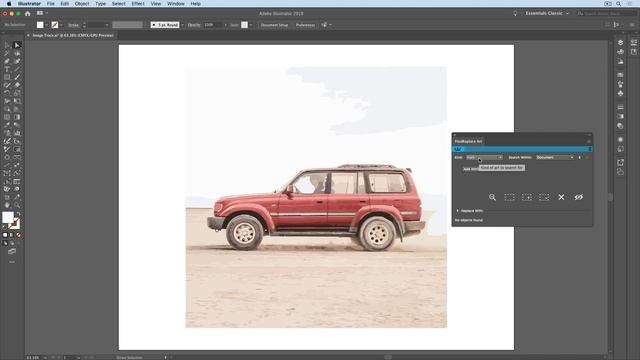
Task: Click Edit Toolbar three-dots button
Action: click(x=12, y=262)
